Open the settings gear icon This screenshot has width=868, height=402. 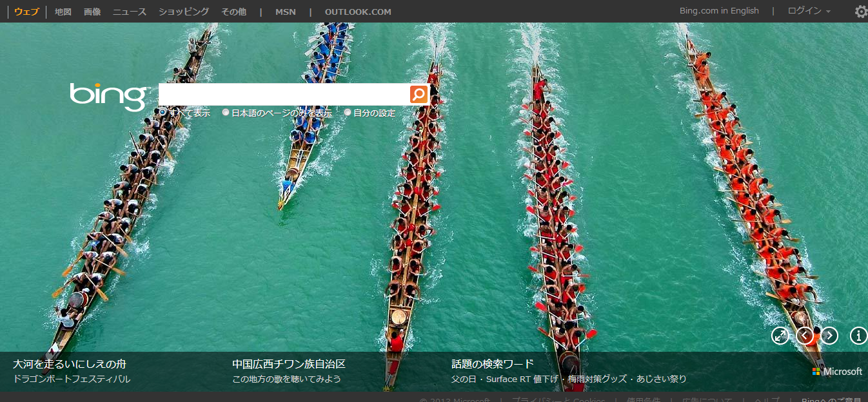point(860,12)
